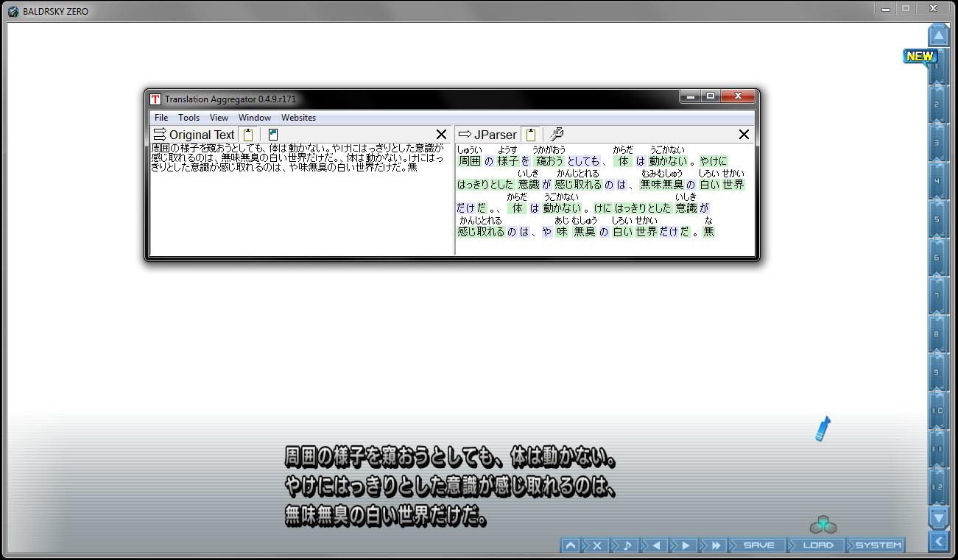Open the Window menu

pyautogui.click(x=255, y=118)
